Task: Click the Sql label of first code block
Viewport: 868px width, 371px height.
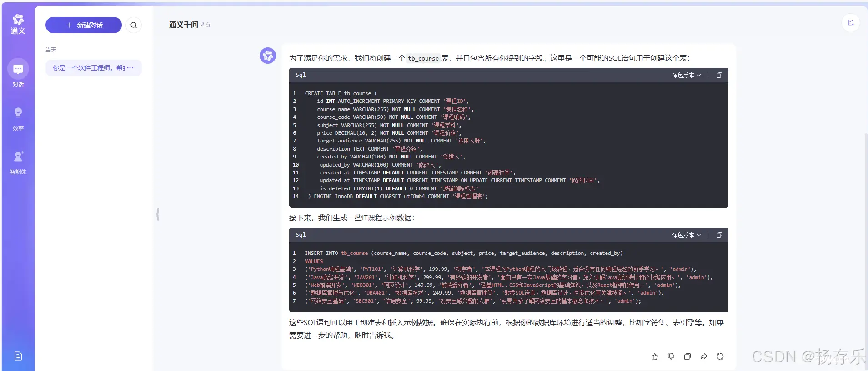Action: (301, 75)
